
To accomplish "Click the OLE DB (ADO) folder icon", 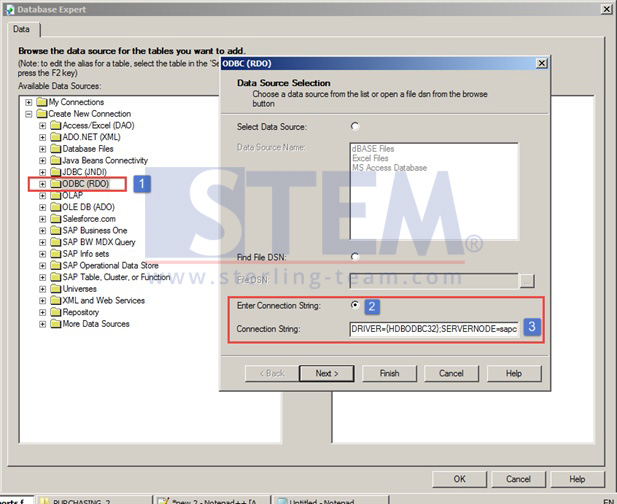I will tap(56, 207).
